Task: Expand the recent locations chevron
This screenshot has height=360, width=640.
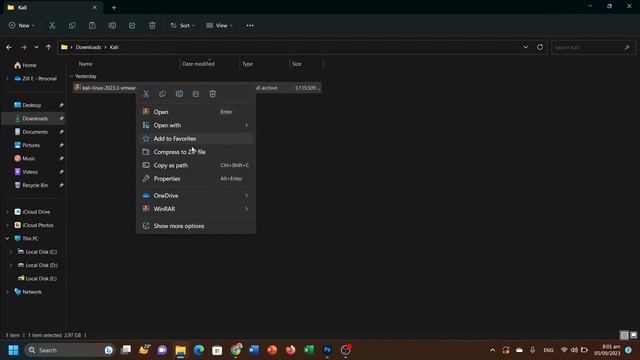Action: [x=36, y=47]
